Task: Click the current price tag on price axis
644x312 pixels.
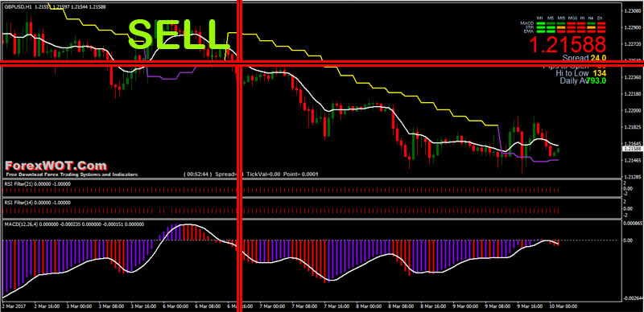Action: coord(632,148)
